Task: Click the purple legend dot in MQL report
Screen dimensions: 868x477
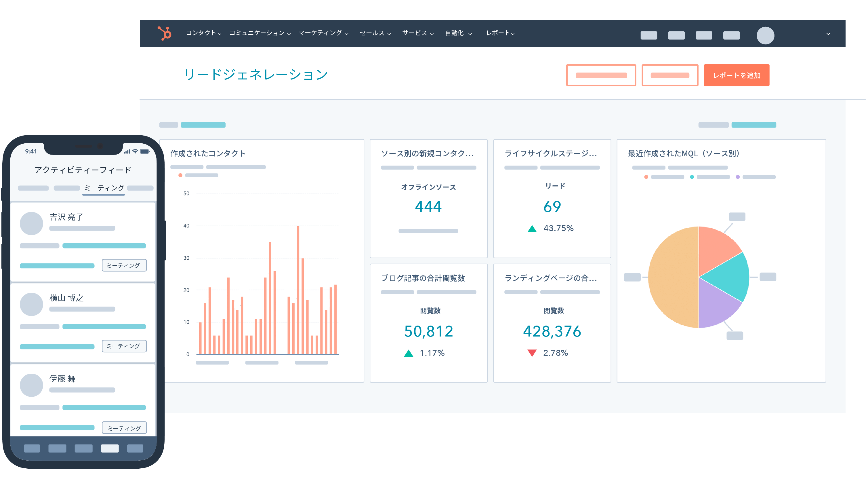Action: click(x=738, y=177)
